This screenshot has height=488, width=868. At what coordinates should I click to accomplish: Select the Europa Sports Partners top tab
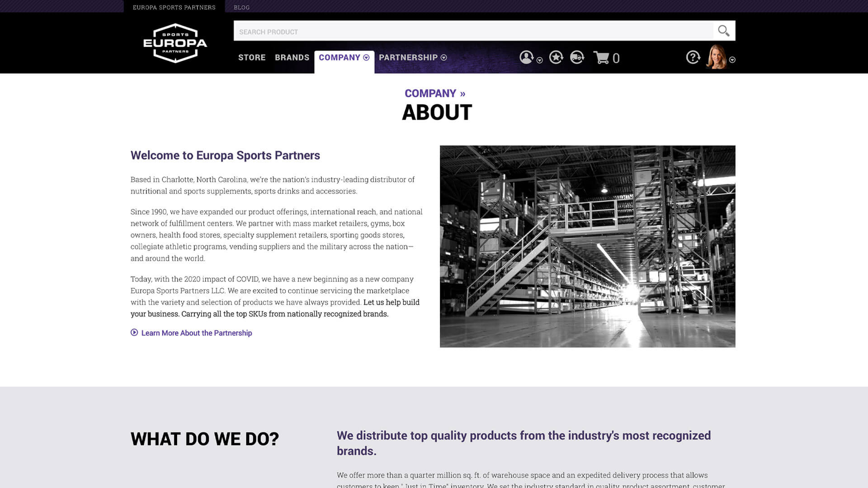[x=174, y=7]
